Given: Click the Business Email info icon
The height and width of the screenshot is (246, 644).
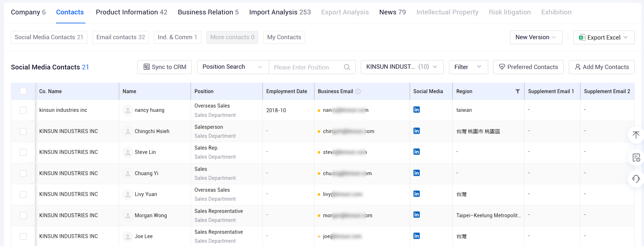Looking at the screenshot, I should 358,91.
